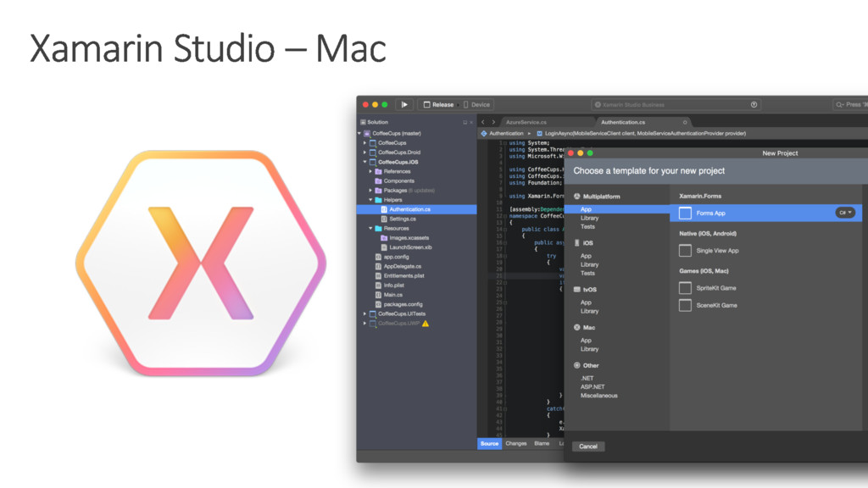Choose the Forms App template
This screenshot has width=868, height=488.
765,213
